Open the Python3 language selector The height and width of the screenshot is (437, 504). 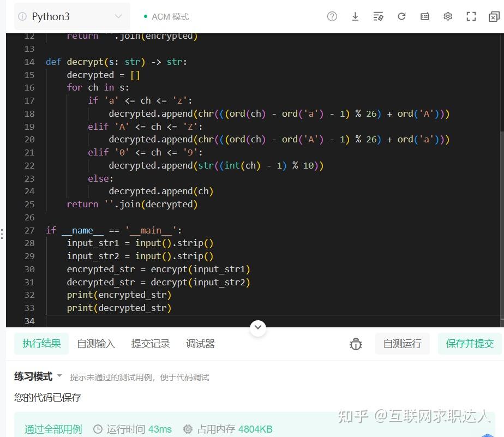[71, 16]
